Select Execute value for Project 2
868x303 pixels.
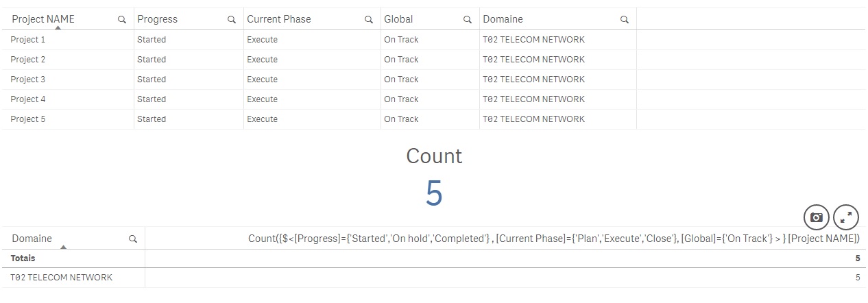point(262,60)
